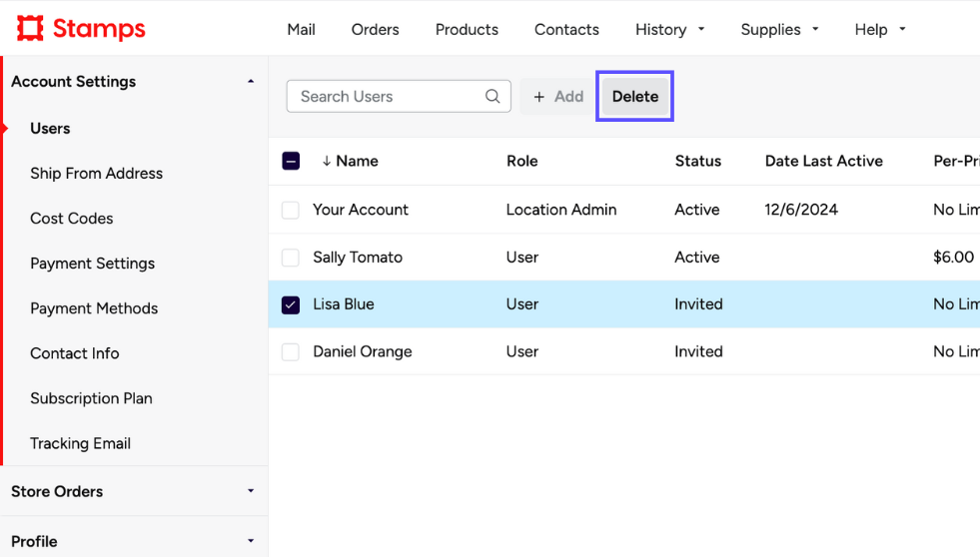Check the Daniel Orange row checkbox
The height and width of the screenshot is (557, 980).
[291, 351]
